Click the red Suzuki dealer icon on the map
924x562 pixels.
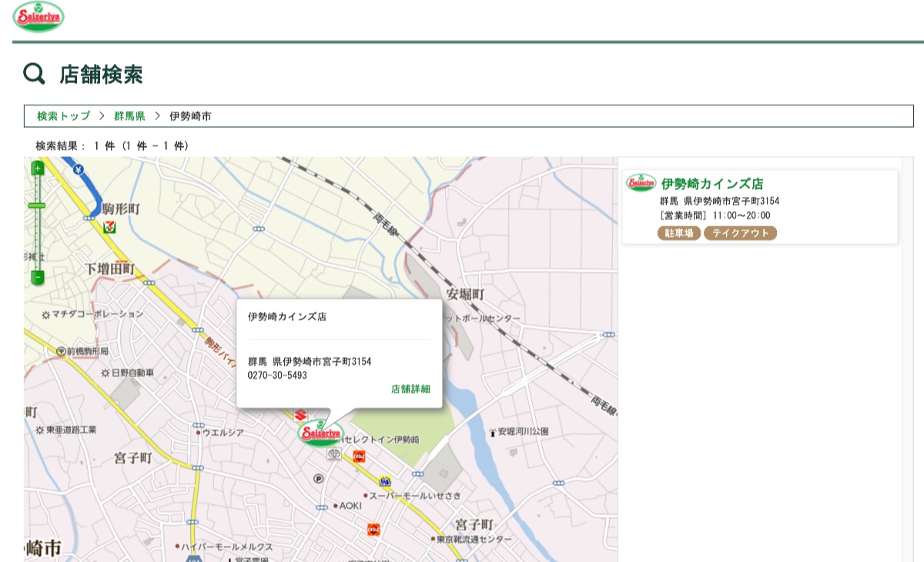pos(300,415)
